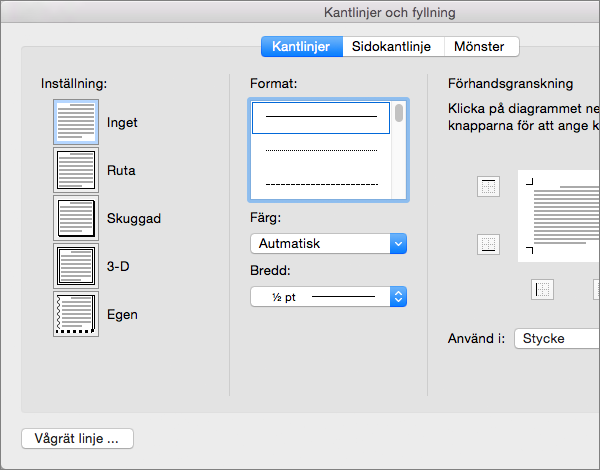Select the solid line format

coord(321,118)
